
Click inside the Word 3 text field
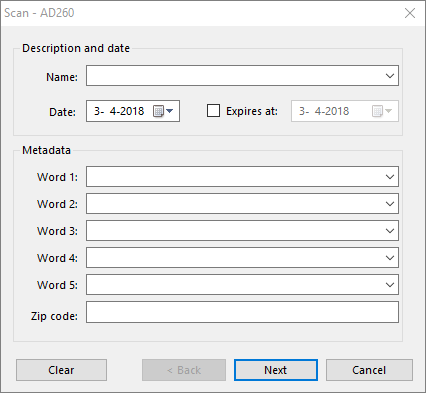tap(234, 231)
